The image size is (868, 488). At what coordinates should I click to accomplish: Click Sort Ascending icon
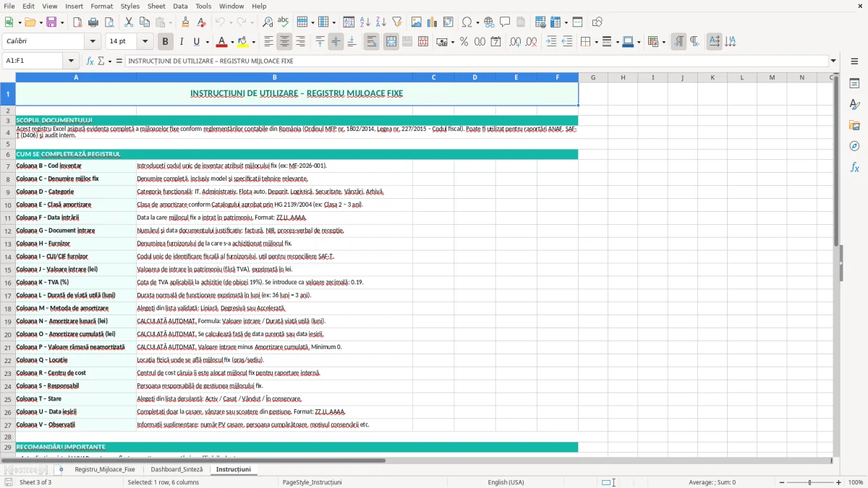pos(365,22)
